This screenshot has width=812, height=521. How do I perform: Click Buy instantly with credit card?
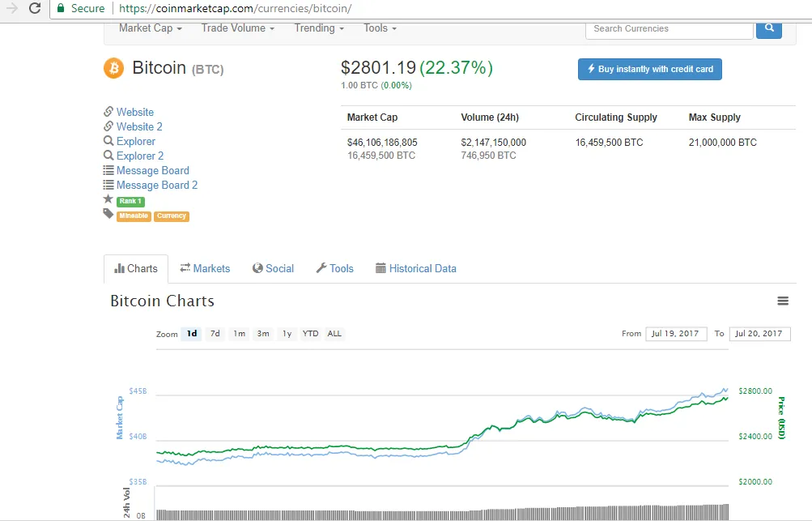coord(650,69)
